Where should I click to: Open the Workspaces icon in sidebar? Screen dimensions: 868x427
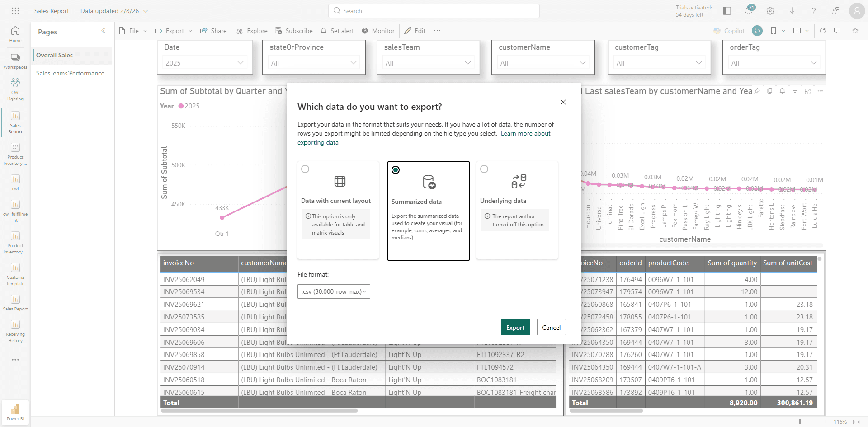(15, 61)
